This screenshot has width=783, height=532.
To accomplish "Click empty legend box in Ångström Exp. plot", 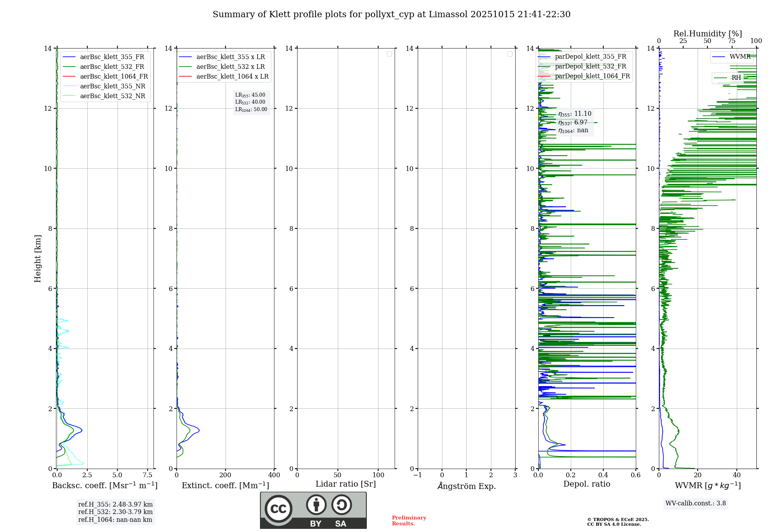I will pos(510,54).
